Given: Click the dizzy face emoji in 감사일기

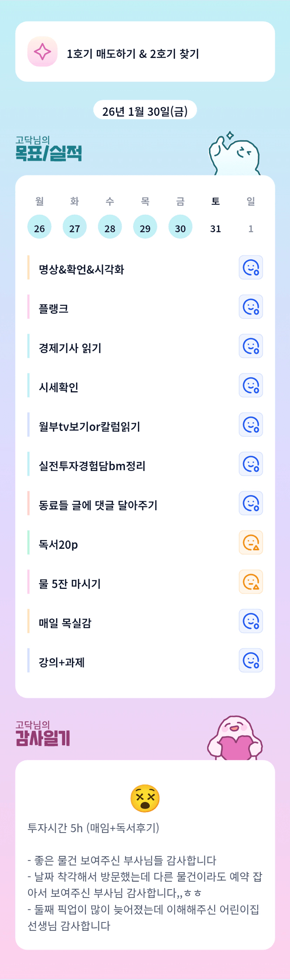Looking at the screenshot, I should click(x=145, y=798).
